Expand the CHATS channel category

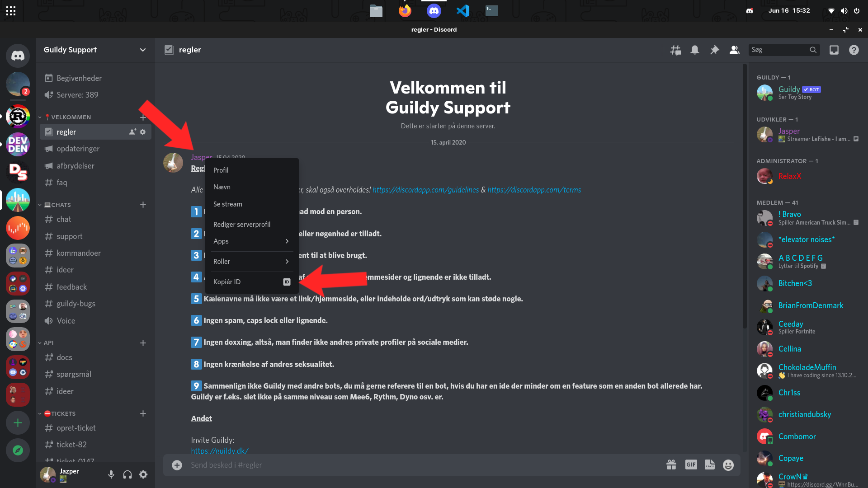coord(60,204)
